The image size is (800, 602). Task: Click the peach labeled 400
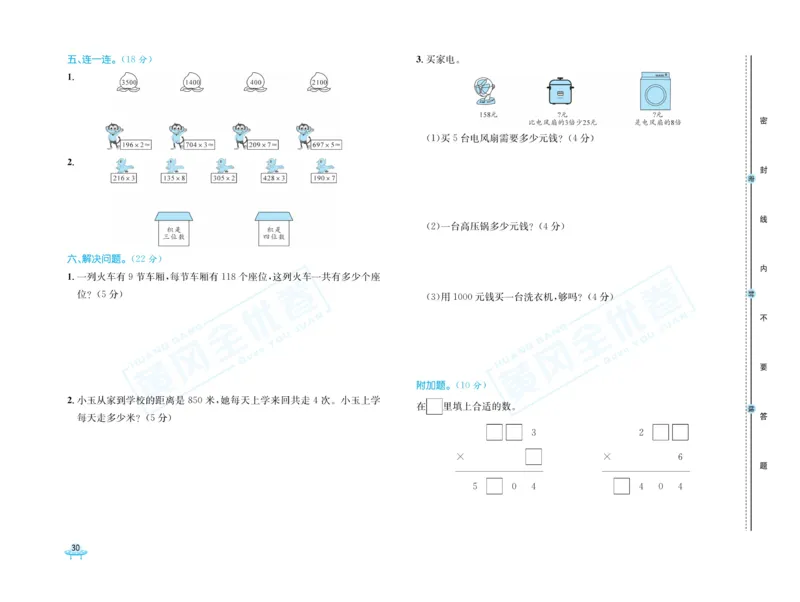coord(257,81)
